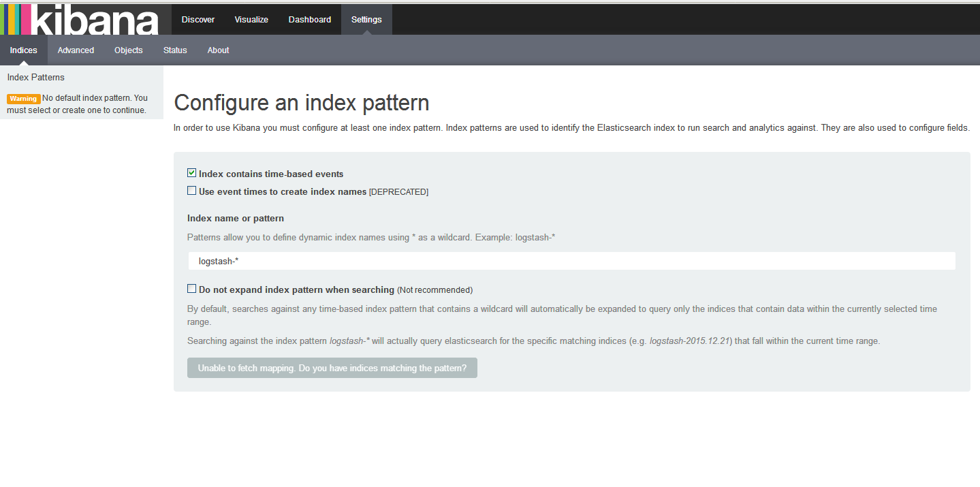
Task: Click the Configure an index pattern heading
Action: pos(302,103)
